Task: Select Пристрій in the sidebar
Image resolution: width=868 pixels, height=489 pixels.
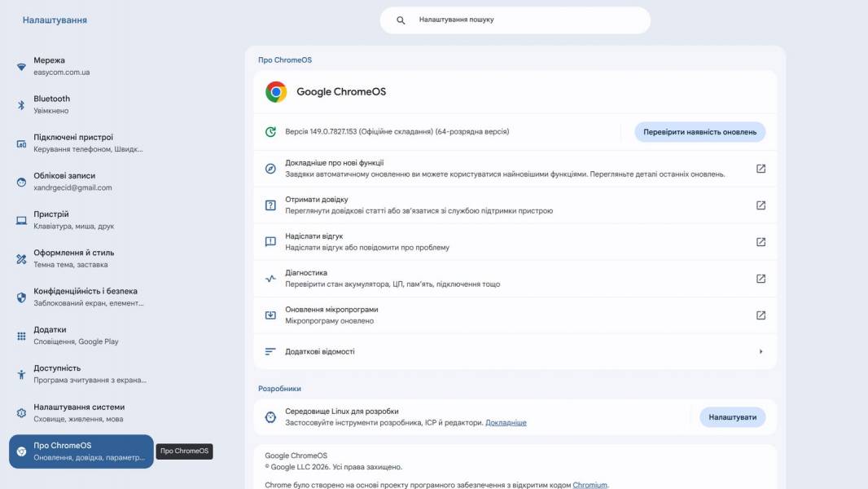Action: pyautogui.click(x=81, y=220)
